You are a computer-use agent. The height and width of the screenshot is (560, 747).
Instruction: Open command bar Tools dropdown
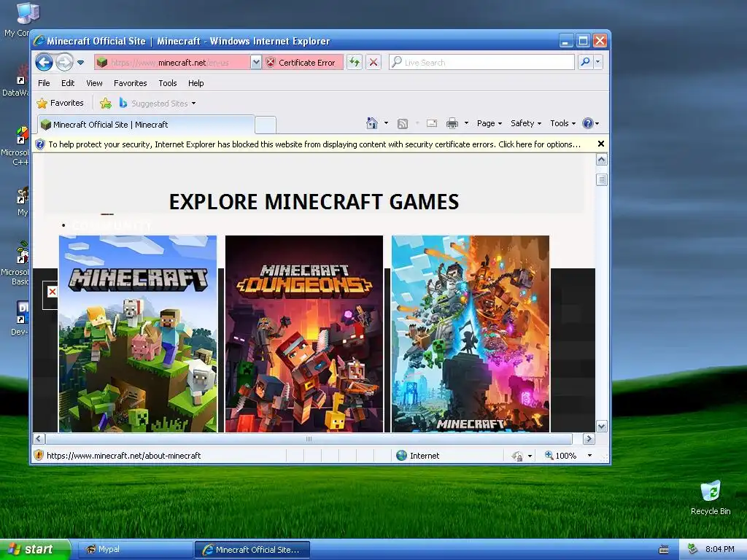[562, 123]
